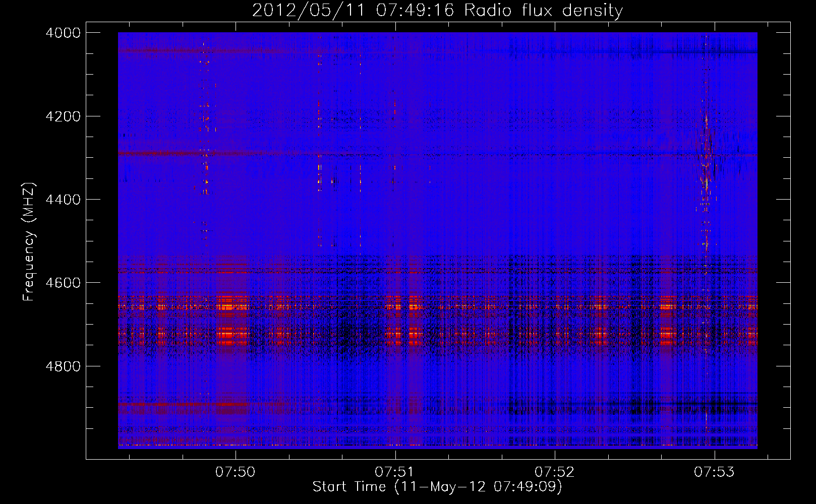Click the 'Start Time (11-May-12 07:49:09)' x-axis label
816x504 pixels.
pyautogui.click(x=437, y=487)
